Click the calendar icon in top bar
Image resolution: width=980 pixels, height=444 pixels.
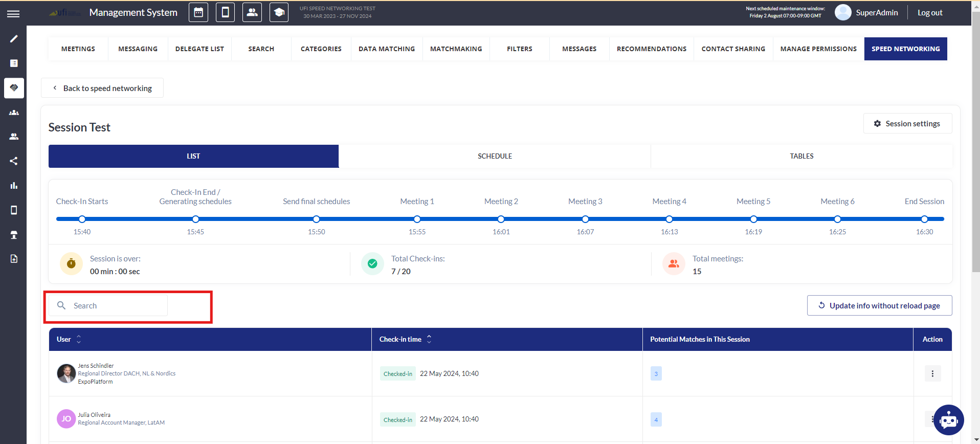click(x=198, y=13)
